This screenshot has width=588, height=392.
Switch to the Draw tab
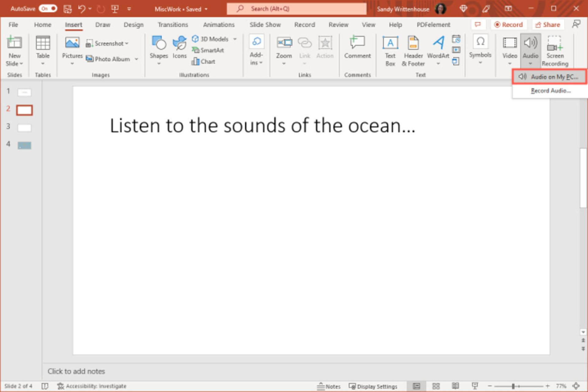[x=103, y=25]
